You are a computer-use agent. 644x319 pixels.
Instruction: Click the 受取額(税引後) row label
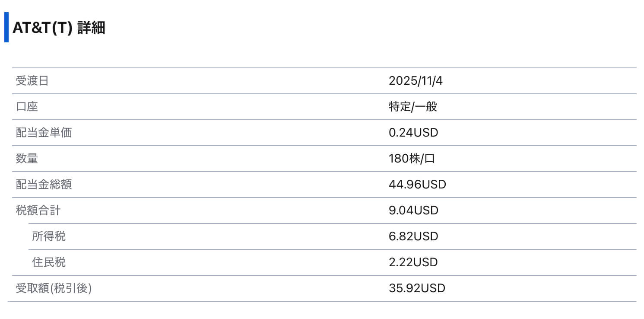(54, 288)
